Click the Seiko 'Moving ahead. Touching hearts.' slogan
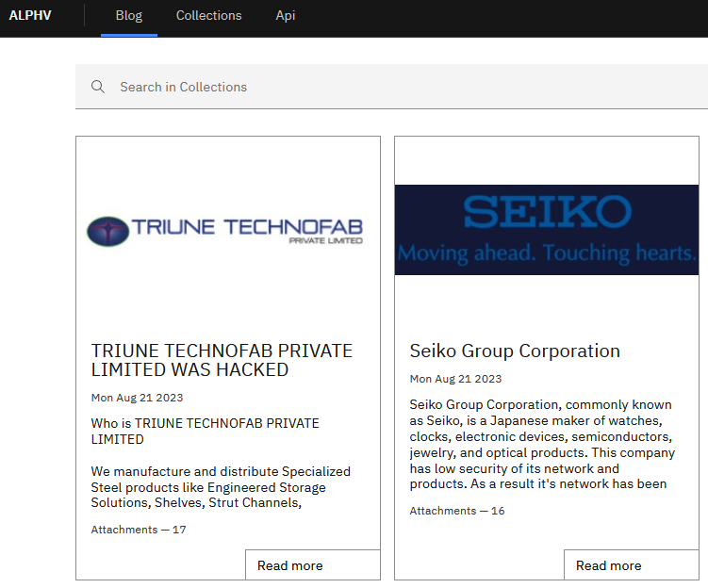This screenshot has width=708, height=588. click(547, 253)
